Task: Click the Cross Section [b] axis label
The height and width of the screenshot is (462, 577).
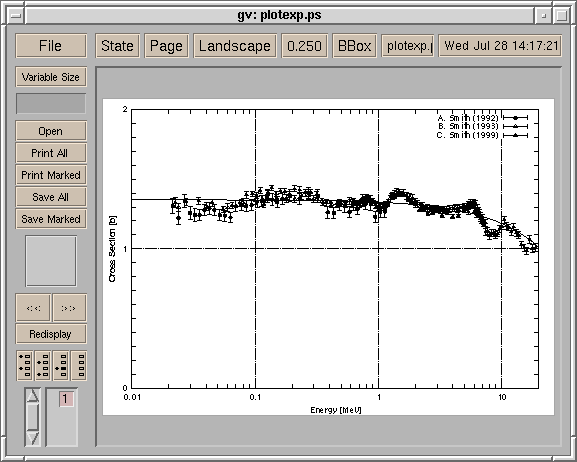Action: [112, 249]
